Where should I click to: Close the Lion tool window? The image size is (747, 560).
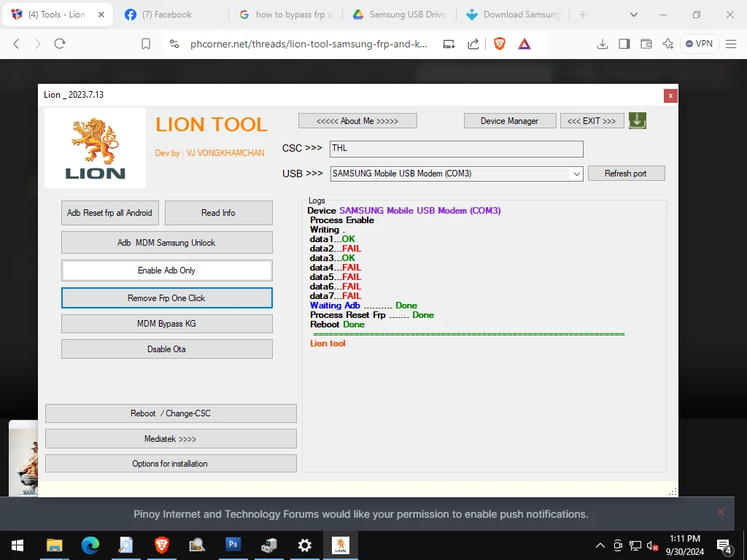[x=670, y=96]
